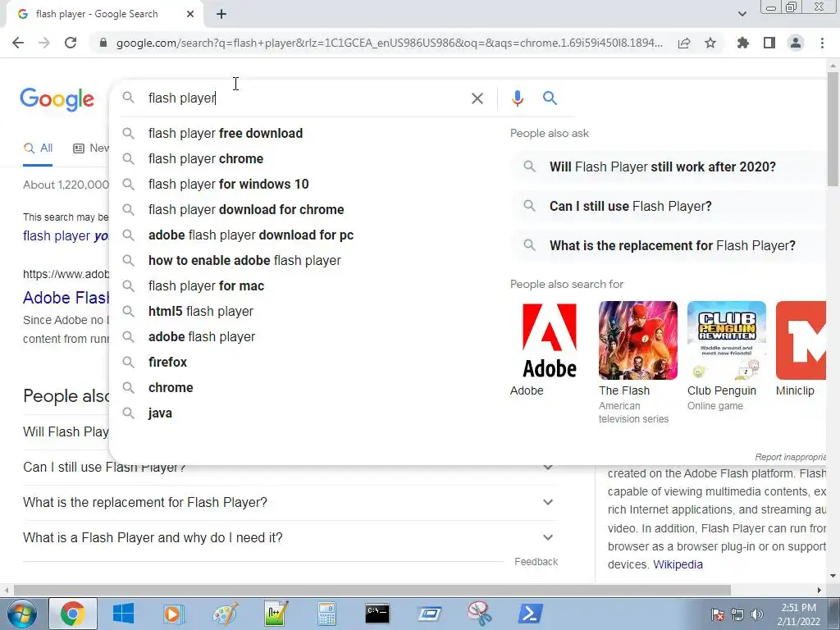The height and width of the screenshot is (630, 840).
Task: Choose suggestion 'flash player for windows 10'
Action: point(308,185)
